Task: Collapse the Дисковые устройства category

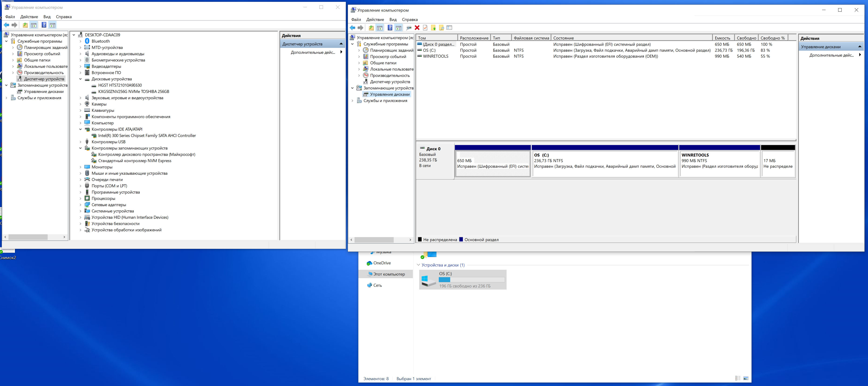Action: [x=80, y=79]
